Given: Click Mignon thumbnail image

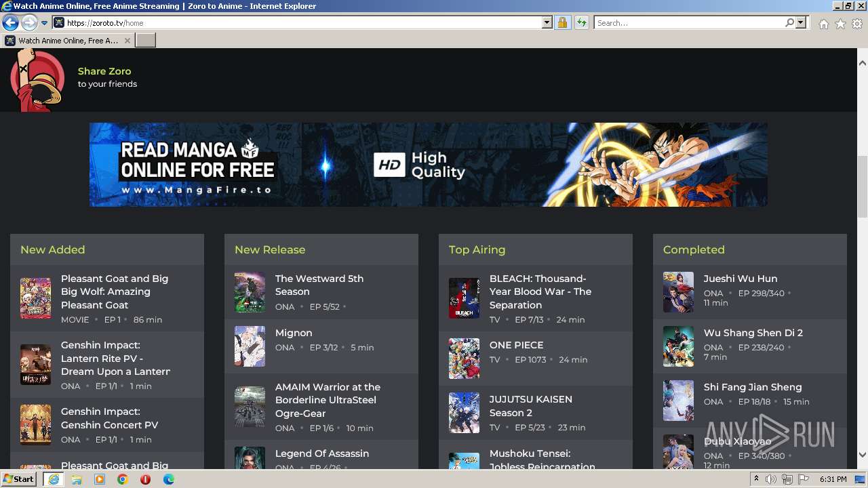Looking at the screenshot, I should tap(250, 346).
